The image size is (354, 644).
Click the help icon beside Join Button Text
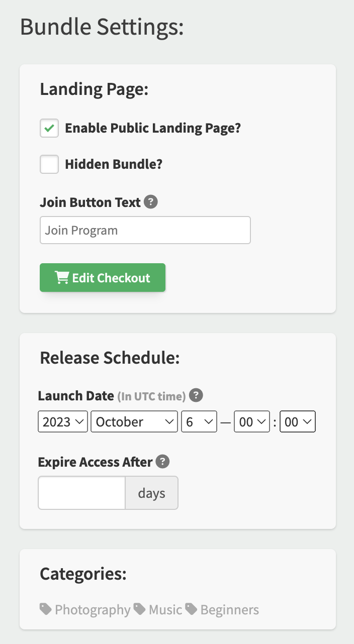tap(151, 202)
